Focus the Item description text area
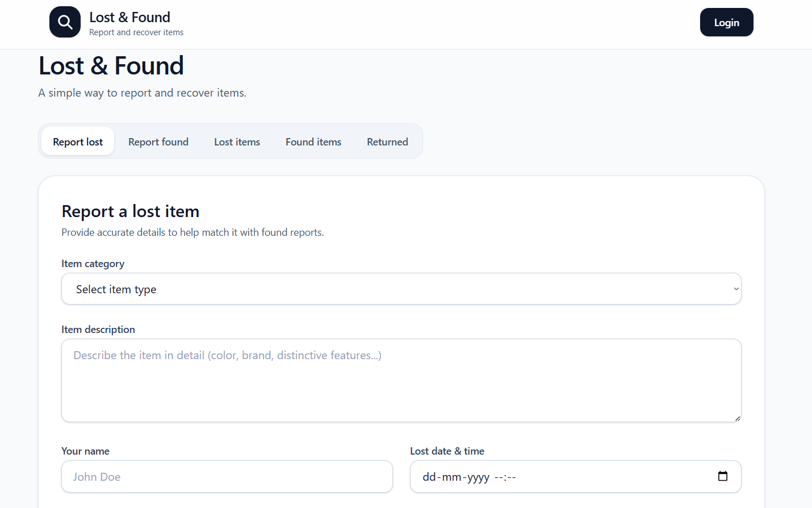The image size is (812, 508). (401, 380)
